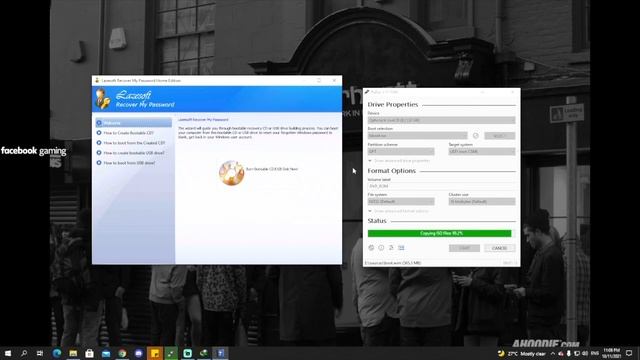Open Task View on taskbar

40,353
